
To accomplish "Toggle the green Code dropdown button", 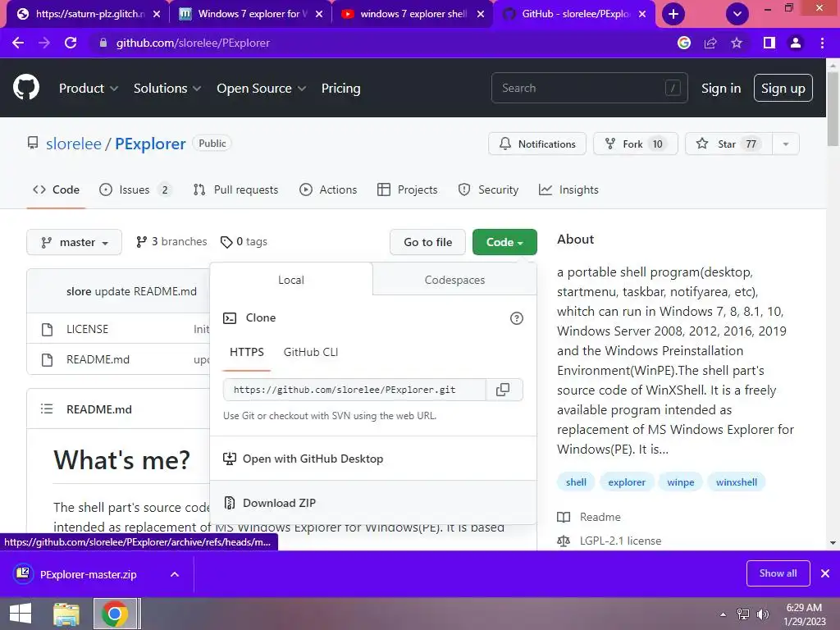I will (504, 242).
